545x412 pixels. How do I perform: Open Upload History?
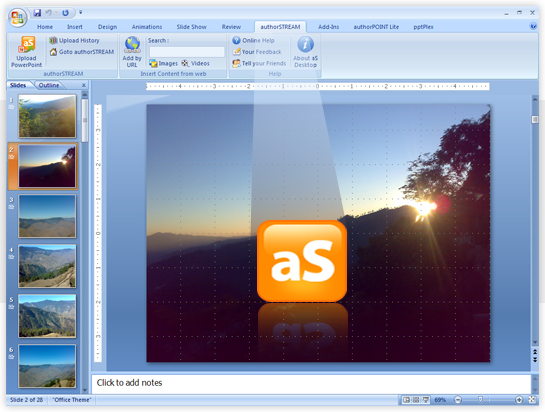click(75, 41)
